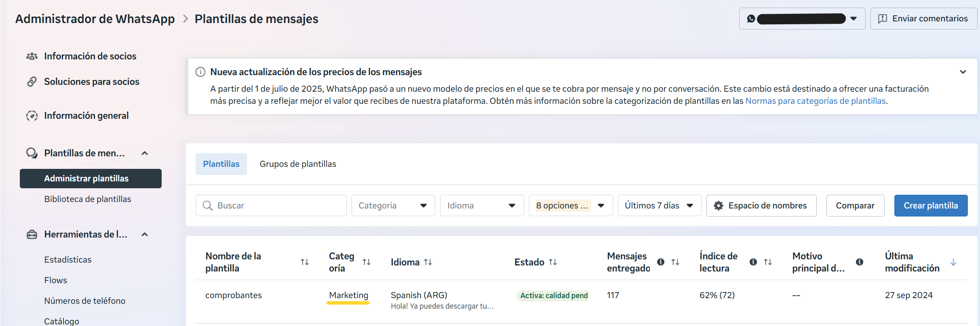Open the WhatsApp account selector dropdown

802,19
